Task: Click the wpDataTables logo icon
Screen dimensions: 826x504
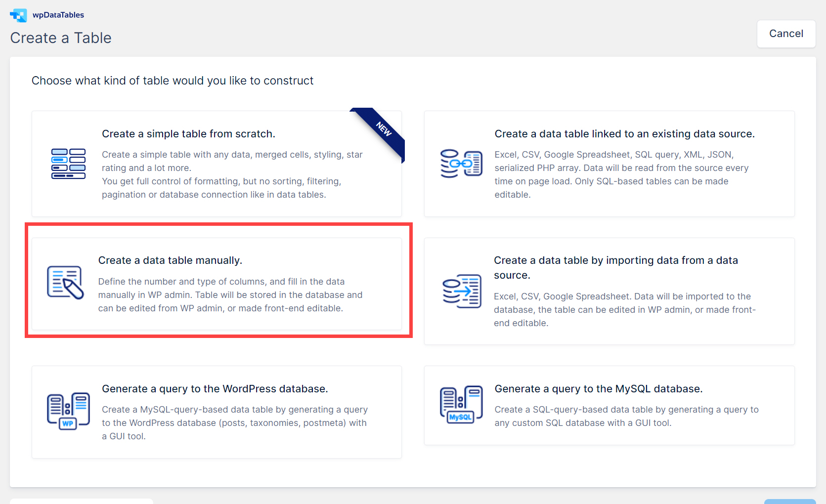Action: [x=18, y=15]
